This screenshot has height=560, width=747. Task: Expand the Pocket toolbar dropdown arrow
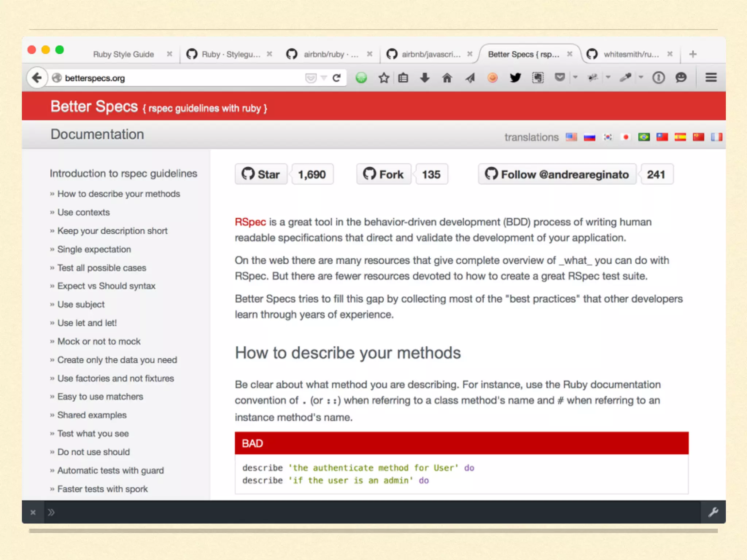point(575,77)
